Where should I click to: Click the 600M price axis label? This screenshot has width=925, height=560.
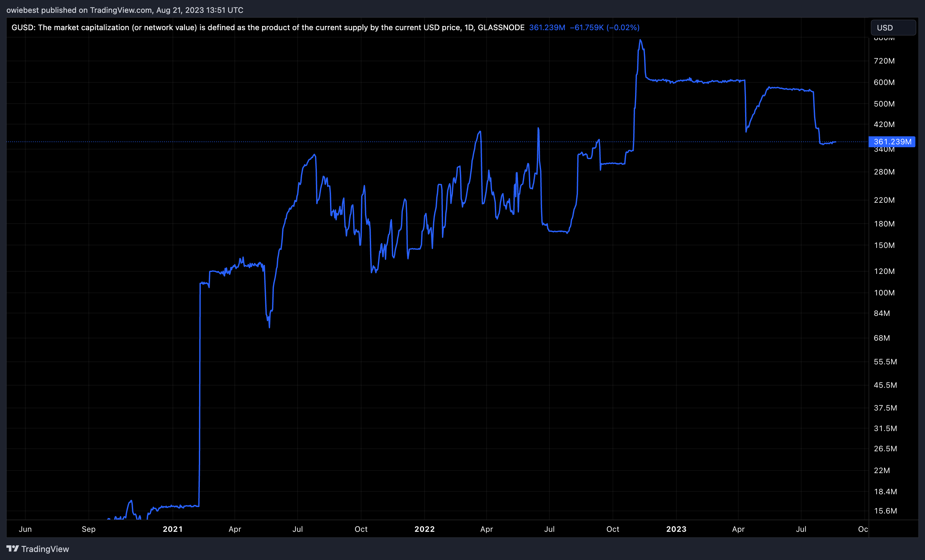point(884,82)
